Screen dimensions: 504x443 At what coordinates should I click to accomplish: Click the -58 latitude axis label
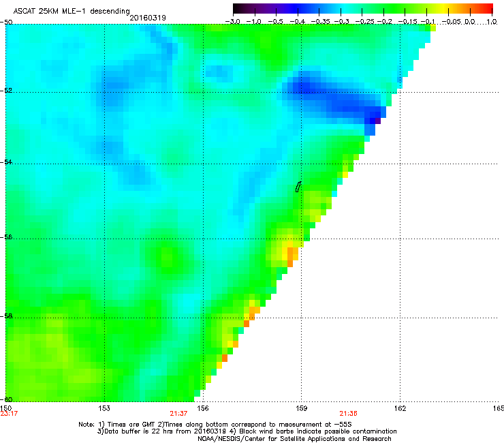click(x=6, y=316)
